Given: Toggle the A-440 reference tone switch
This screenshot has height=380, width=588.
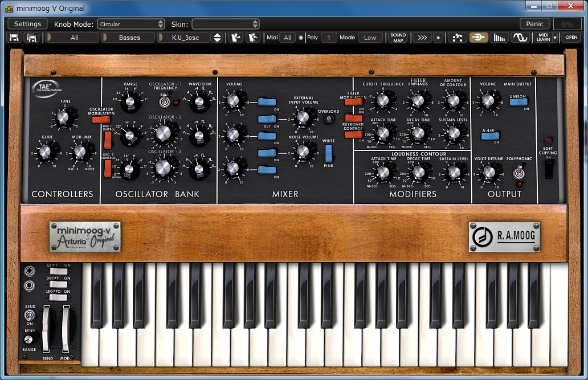Looking at the screenshot, I should pos(490,136).
